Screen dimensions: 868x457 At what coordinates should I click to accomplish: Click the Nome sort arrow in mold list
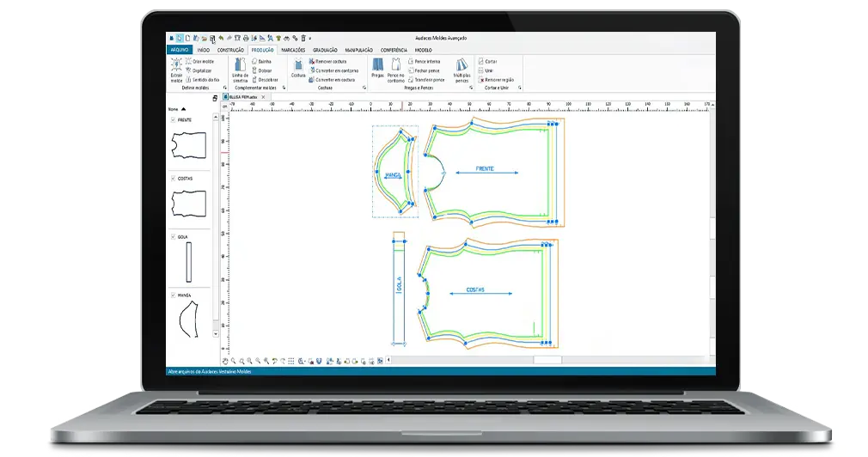183,110
